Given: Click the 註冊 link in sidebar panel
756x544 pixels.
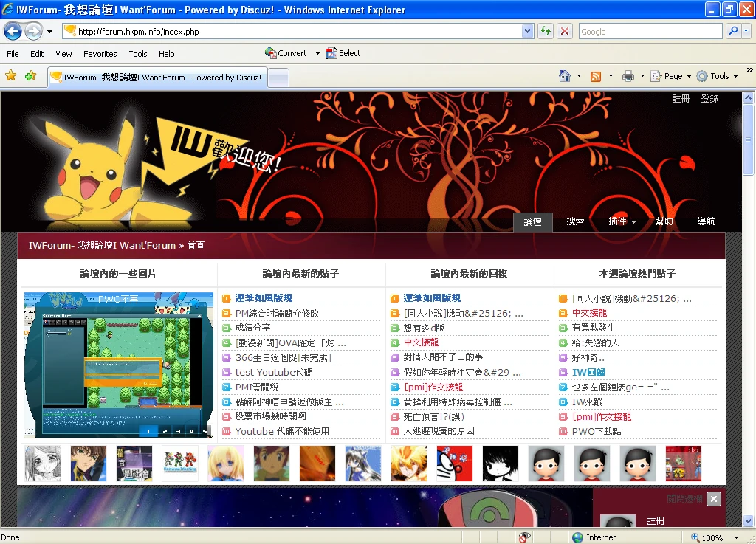Looking at the screenshot, I should (656, 521).
